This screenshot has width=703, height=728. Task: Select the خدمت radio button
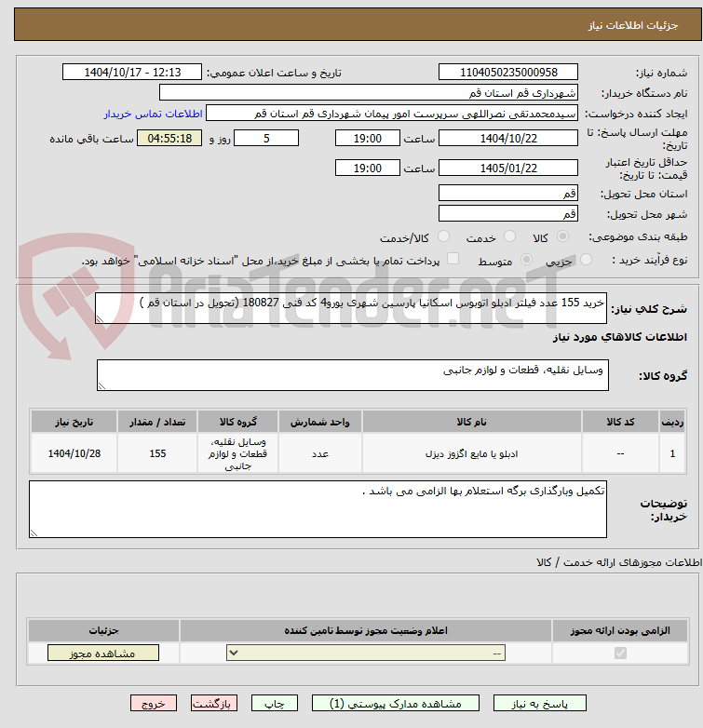[510, 236]
